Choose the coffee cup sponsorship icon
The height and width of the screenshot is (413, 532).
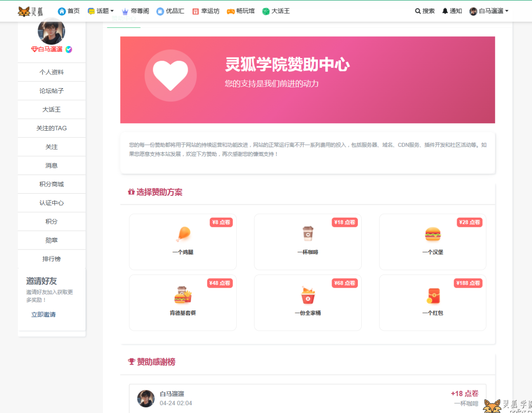(308, 234)
